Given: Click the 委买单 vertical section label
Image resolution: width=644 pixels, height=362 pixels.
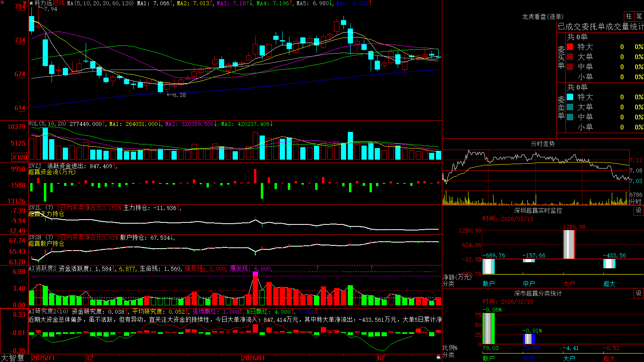Looking at the screenshot, I should pyautogui.click(x=561, y=57).
